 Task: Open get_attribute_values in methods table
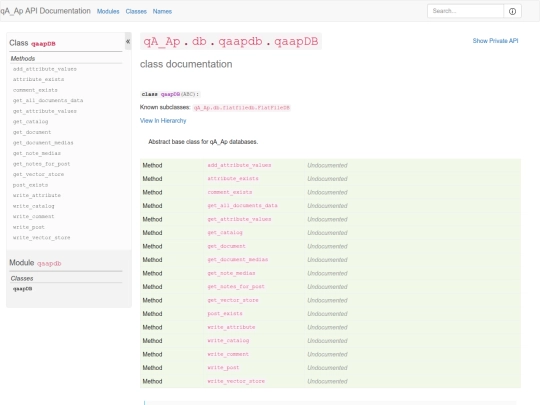[239, 219]
